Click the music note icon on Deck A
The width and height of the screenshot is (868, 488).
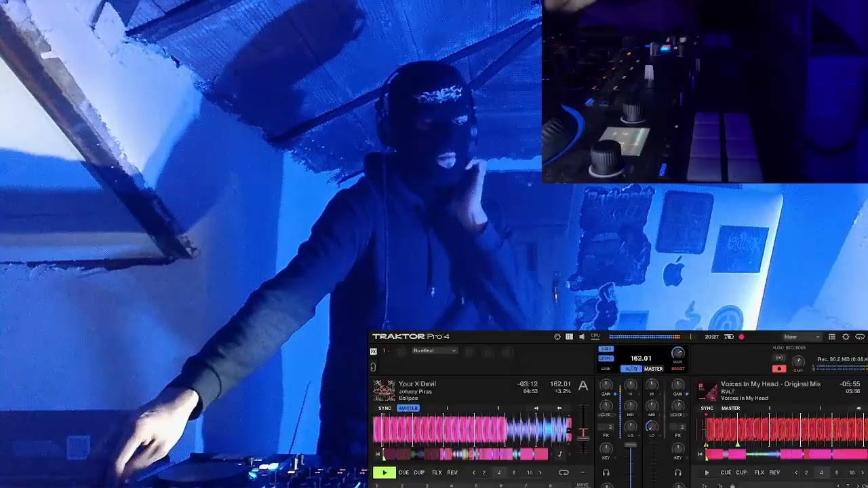coord(560,454)
